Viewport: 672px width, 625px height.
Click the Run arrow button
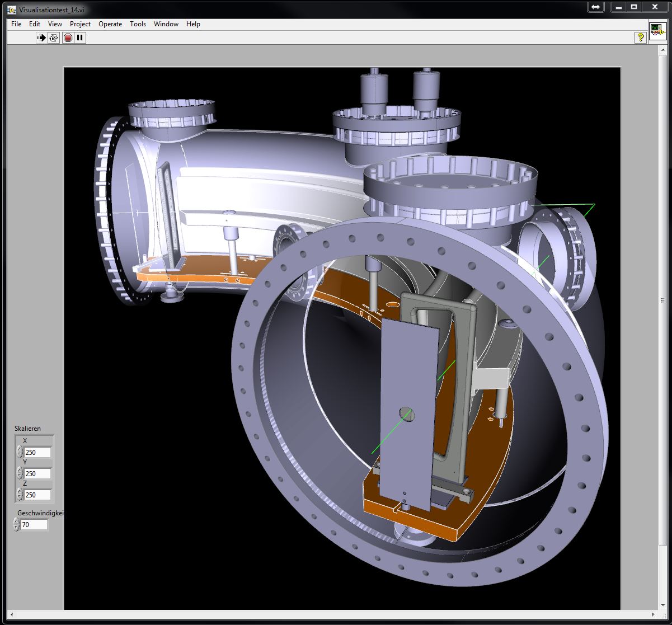pyautogui.click(x=41, y=38)
